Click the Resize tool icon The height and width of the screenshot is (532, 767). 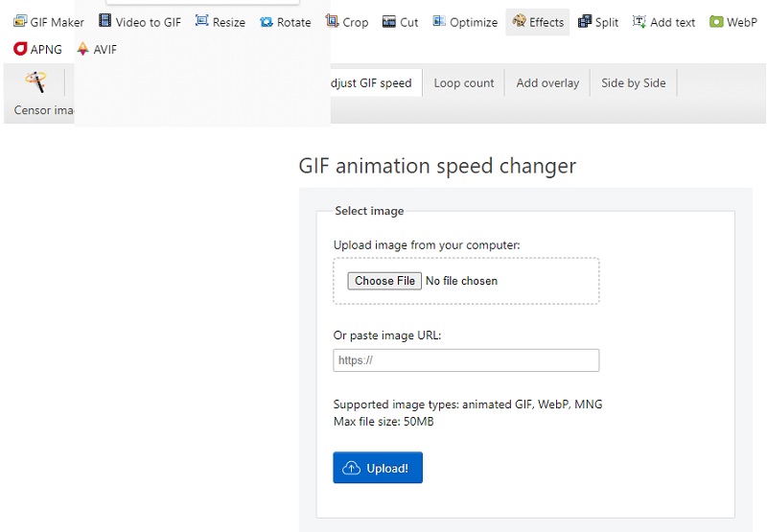click(201, 20)
